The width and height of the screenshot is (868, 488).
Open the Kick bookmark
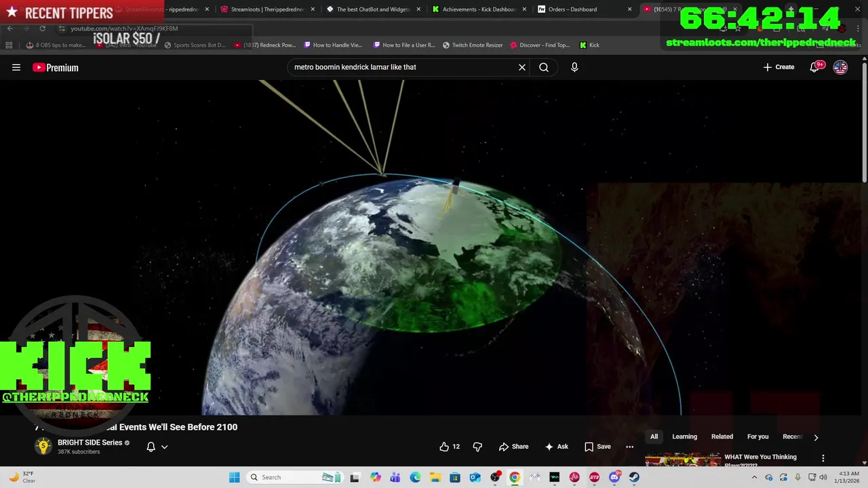point(590,45)
